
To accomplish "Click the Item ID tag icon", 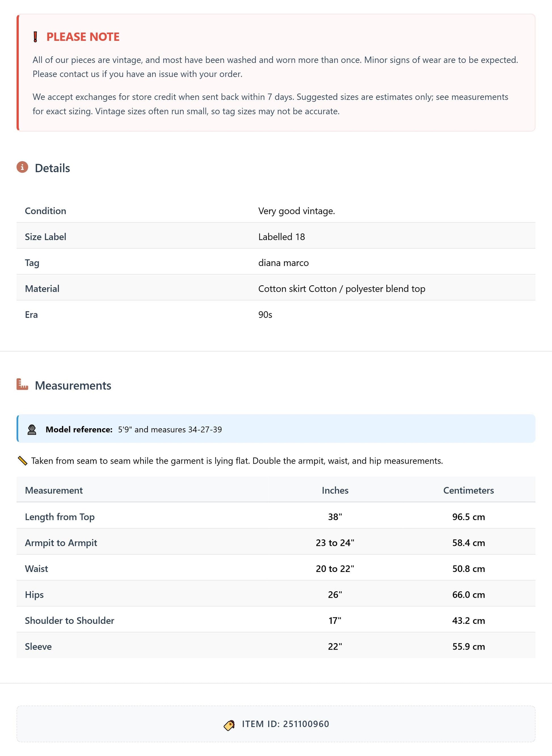I will [x=229, y=725].
